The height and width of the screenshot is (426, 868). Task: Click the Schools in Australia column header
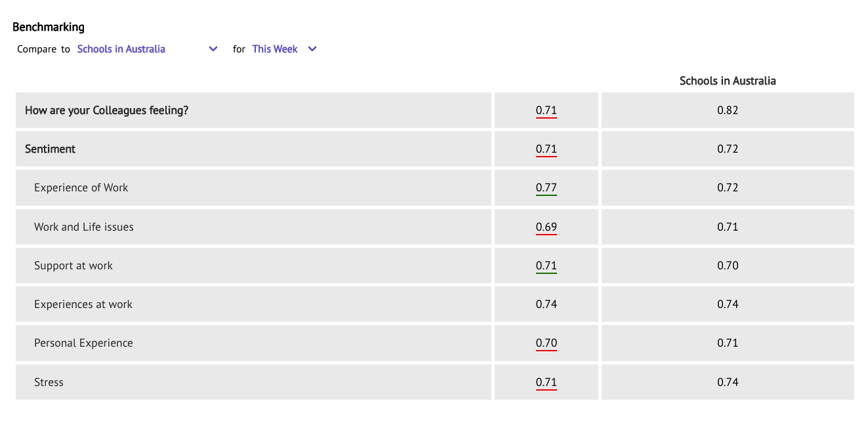click(728, 81)
